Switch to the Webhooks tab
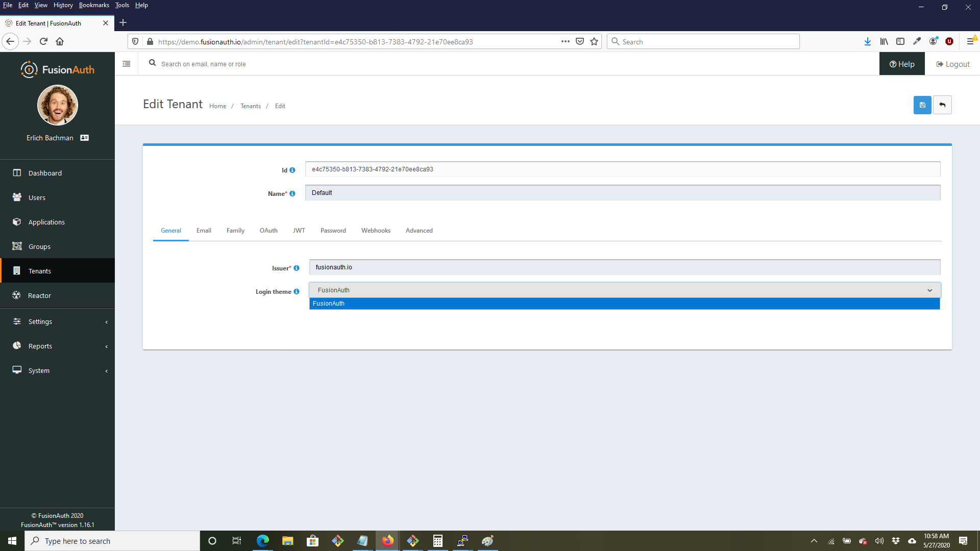The image size is (980, 551). pos(376,231)
